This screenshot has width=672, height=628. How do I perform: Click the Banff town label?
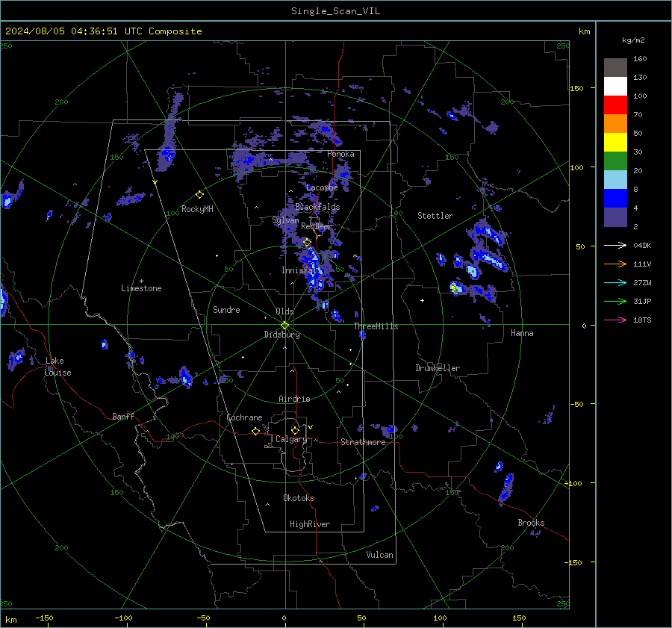point(123,416)
